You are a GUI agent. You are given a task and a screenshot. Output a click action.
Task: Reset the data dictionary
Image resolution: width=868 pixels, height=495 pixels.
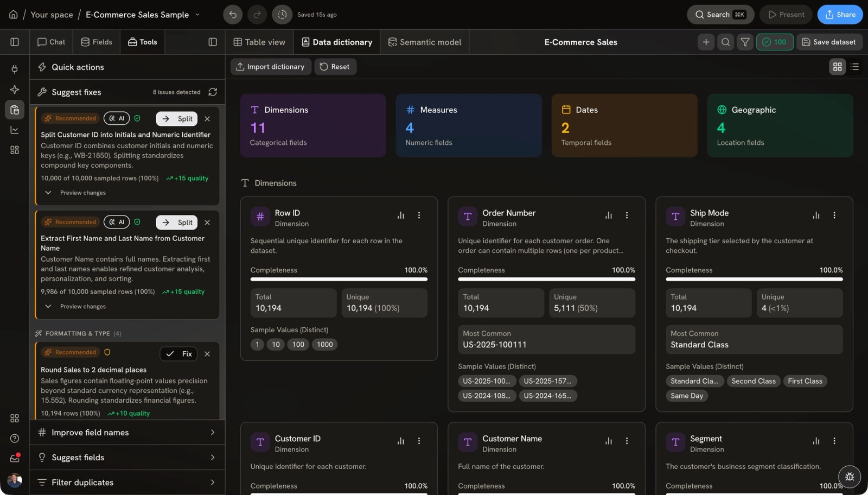[x=335, y=67]
